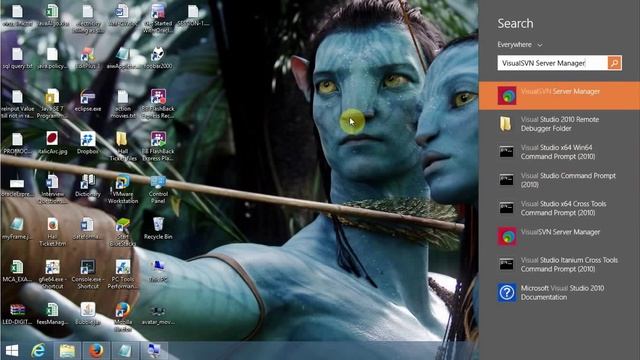Select the italicArc.jpg desktop file
The height and width of the screenshot is (360, 640).
click(x=52, y=143)
